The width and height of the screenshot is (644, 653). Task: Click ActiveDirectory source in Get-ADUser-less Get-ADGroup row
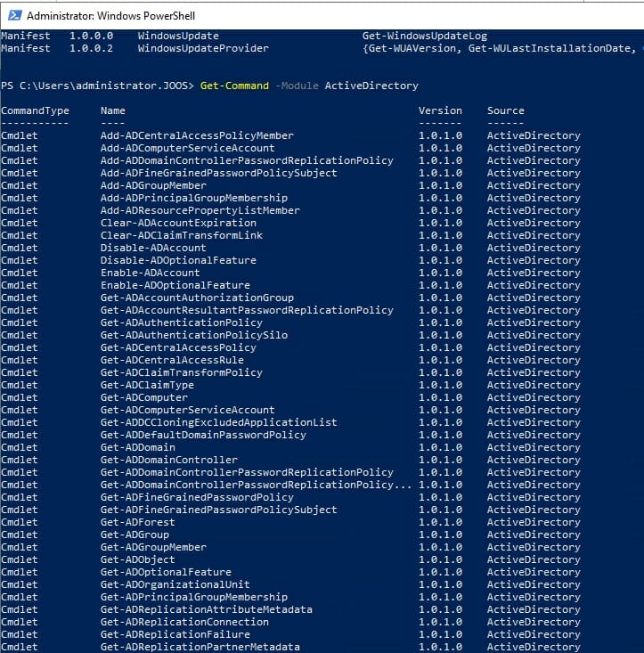tap(534, 535)
